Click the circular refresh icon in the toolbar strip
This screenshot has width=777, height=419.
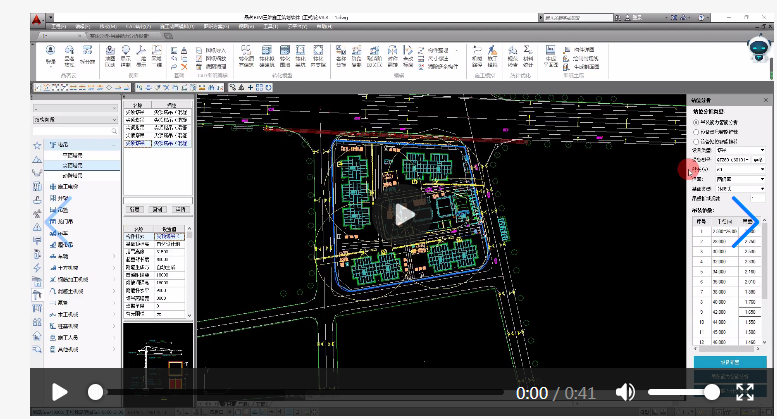[269, 88]
